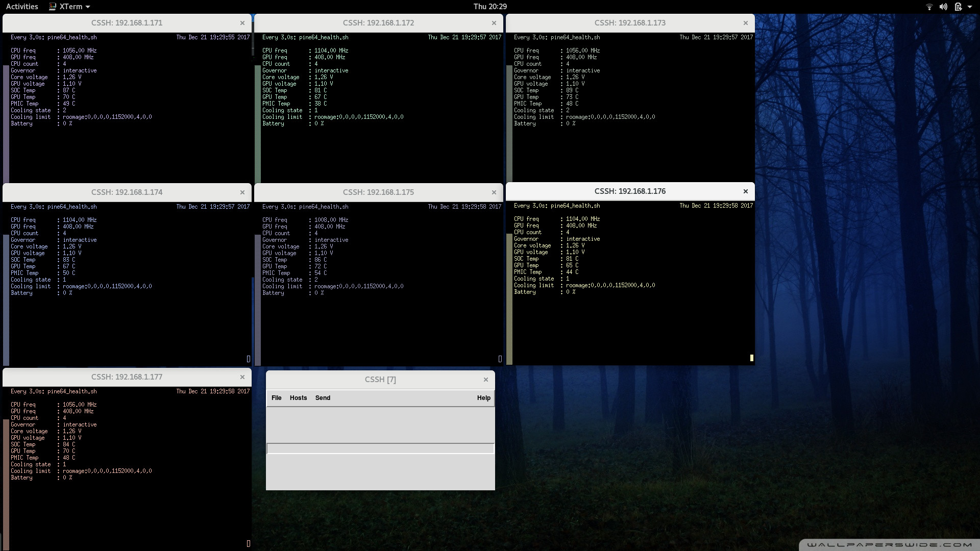The height and width of the screenshot is (551, 980).
Task: Click the battery status icon
Action: click(x=958, y=7)
